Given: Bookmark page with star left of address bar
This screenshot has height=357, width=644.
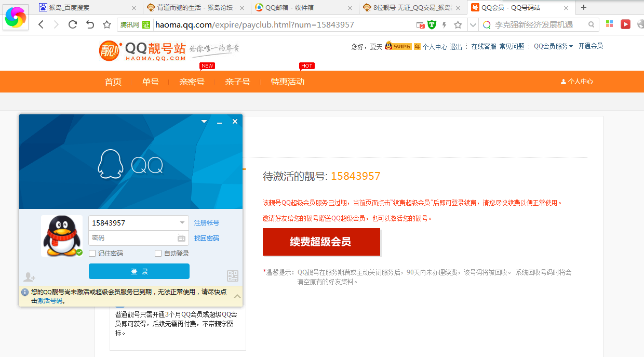Looking at the screenshot, I should click(107, 24).
